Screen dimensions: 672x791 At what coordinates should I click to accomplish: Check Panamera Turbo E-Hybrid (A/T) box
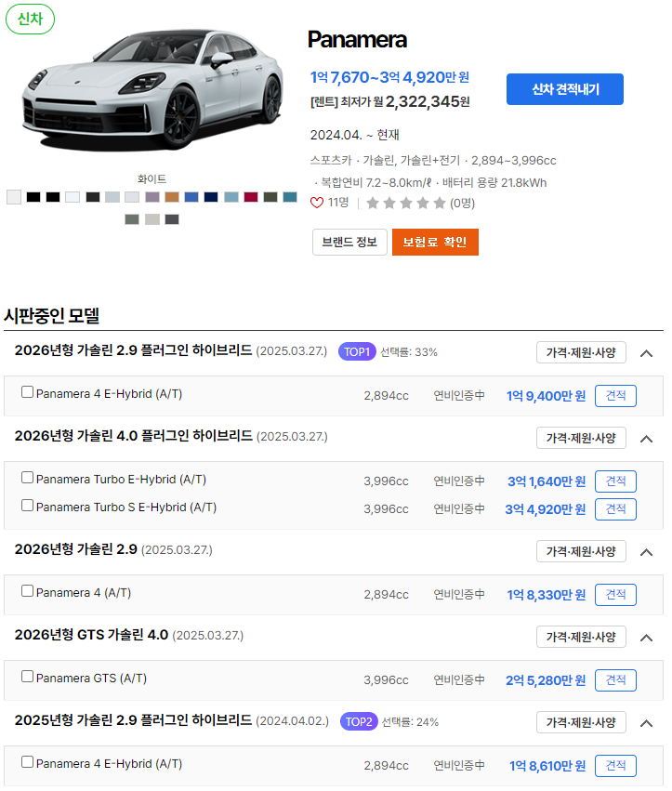pyautogui.click(x=27, y=477)
